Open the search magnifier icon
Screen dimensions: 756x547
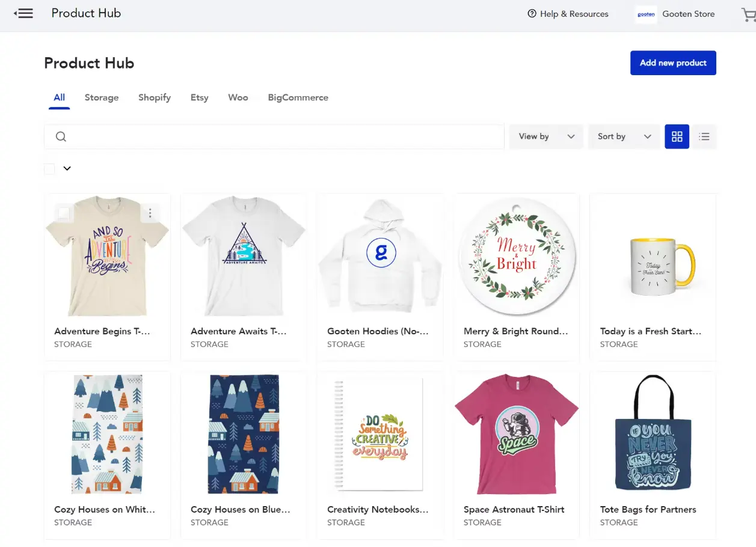[61, 136]
